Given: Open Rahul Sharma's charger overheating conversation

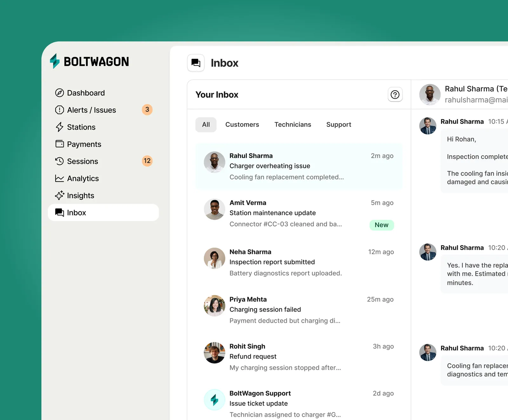Looking at the screenshot, I should pyautogui.click(x=299, y=166).
